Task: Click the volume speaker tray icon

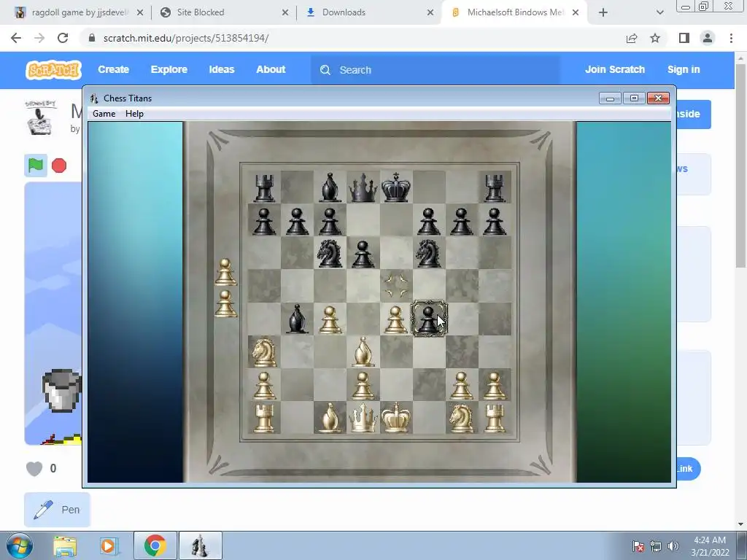Action: tap(673, 546)
